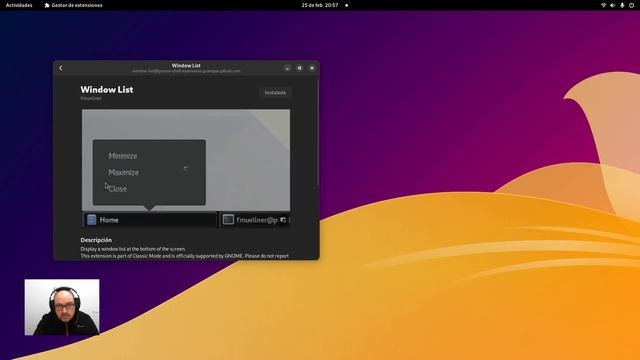Click the "Descripción" heading

(96, 240)
